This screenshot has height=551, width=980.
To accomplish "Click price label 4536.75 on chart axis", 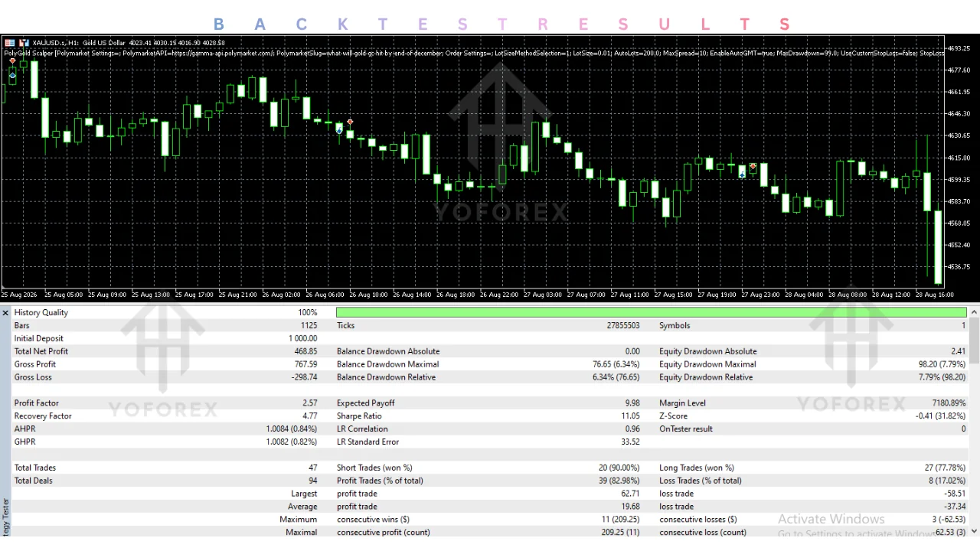I will [x=960, y=267].
